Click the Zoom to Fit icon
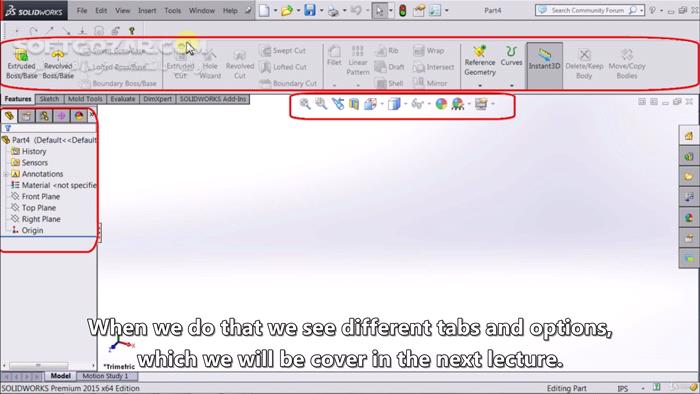 [x=304, y=104]
